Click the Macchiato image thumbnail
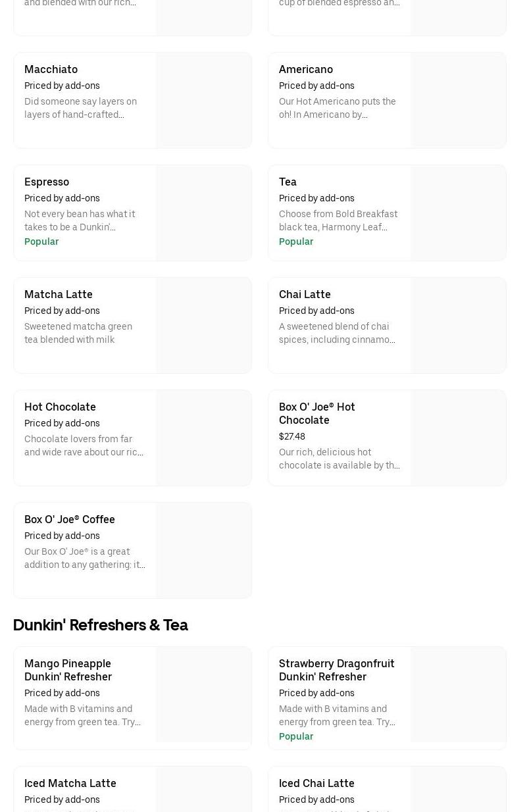The width and height of the screenshot is (529, 812). tap(203, 101)
